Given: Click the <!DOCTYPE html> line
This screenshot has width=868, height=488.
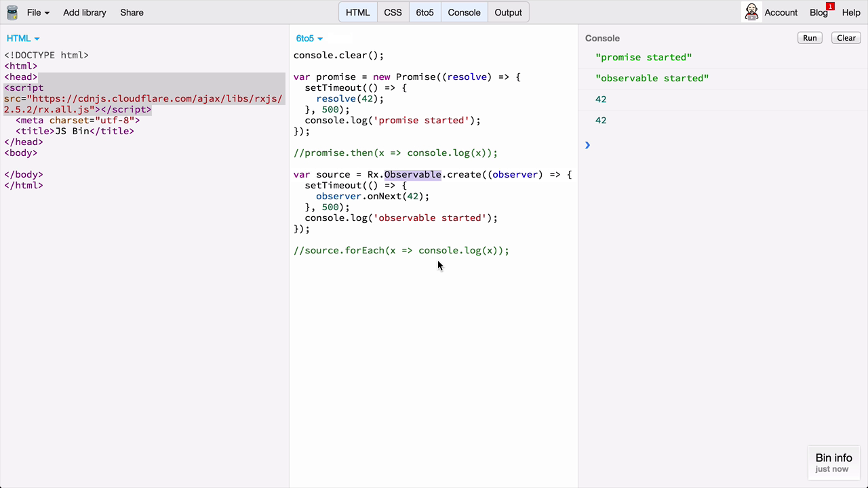Looking at the screenshot, I should (46, 56).
